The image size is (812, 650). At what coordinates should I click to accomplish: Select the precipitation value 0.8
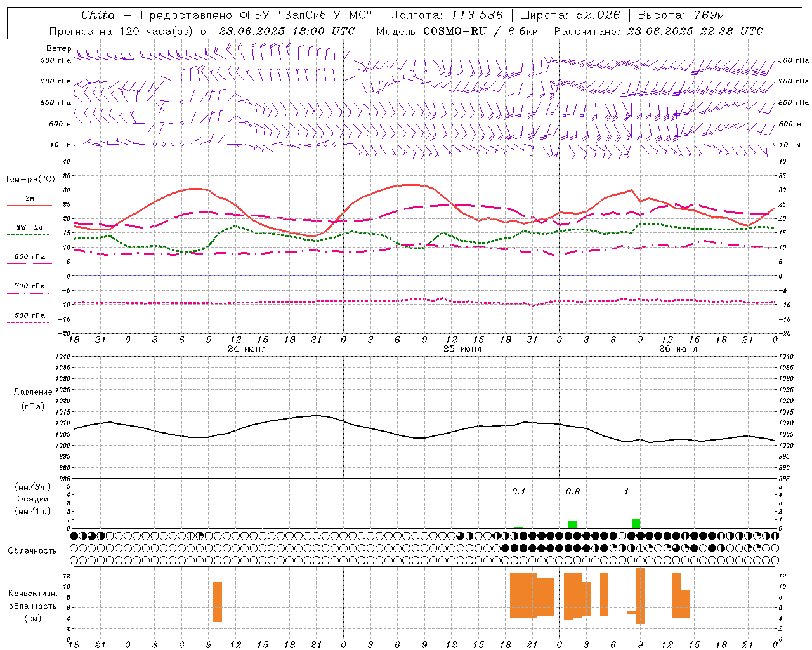(573, 492)
